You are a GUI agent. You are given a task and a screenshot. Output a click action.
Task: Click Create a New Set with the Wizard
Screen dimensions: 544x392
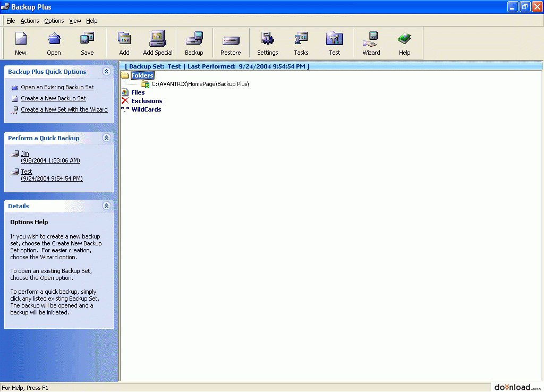click(x=64, y=109)
